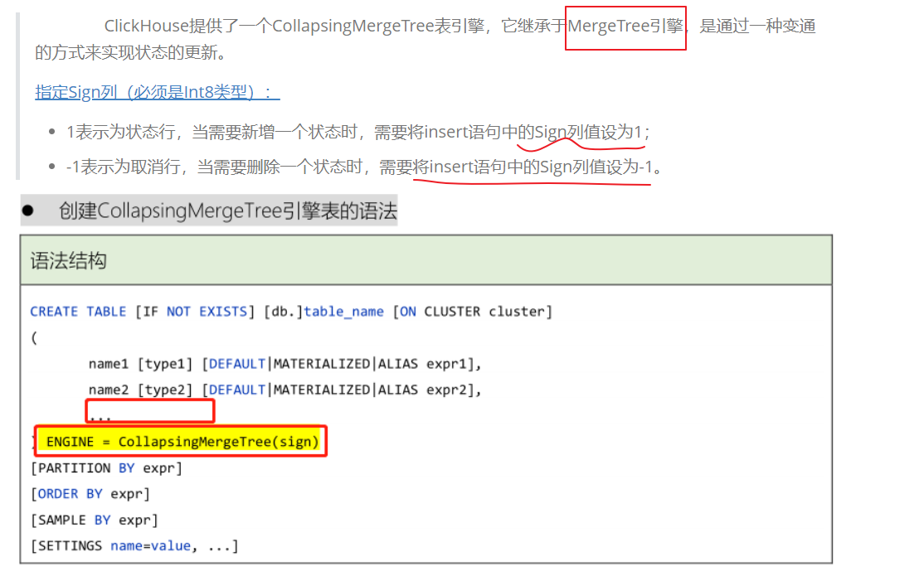Click the words MergeTree引擎 in the paragraph

(625, 26)
